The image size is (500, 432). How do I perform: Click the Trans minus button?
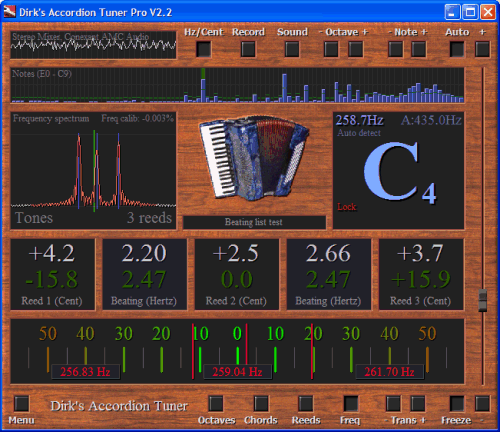click(x=393, y=403)
